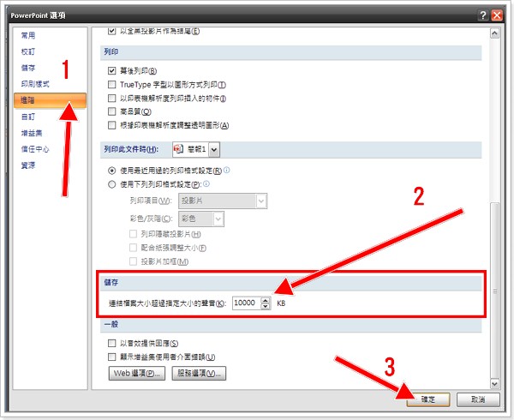Open 列印此文件時 簡報1 dropdown
Image resolution: width=514 pixels, height=420 pixels.
(x=214, y=149)
